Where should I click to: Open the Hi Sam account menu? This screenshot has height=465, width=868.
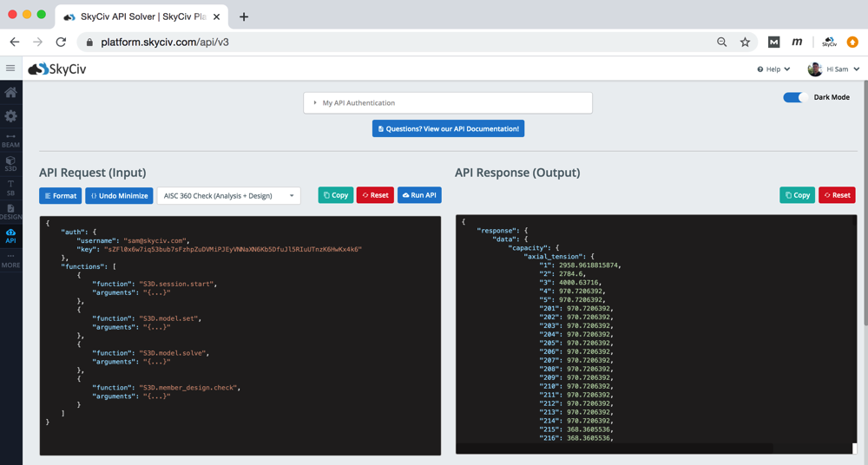coord(833,69)
